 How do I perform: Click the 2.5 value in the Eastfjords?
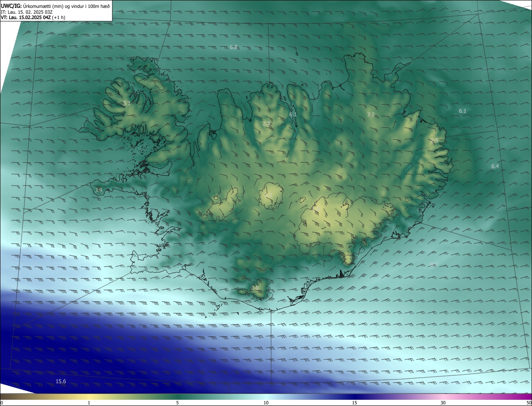pos(434,141)
